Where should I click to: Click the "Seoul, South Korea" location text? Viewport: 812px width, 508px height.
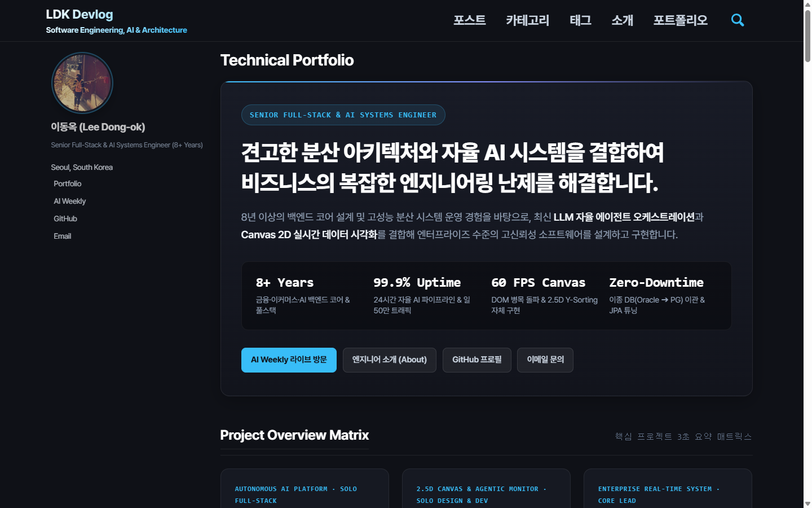click(x=82, y=168)
